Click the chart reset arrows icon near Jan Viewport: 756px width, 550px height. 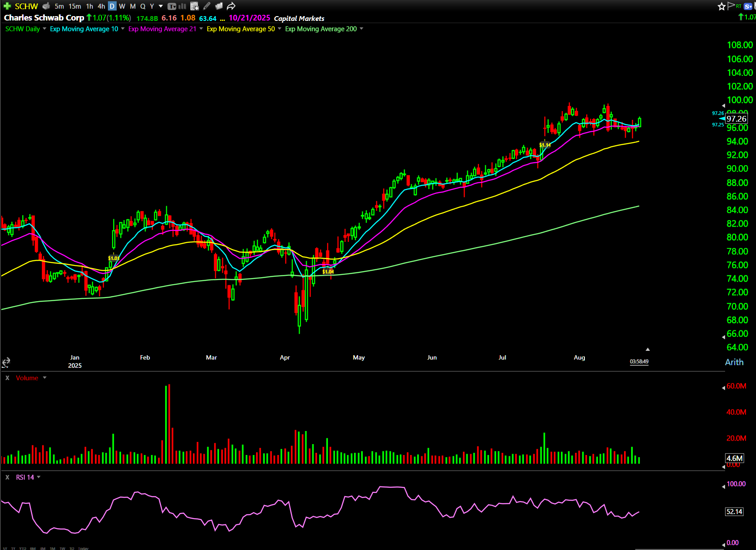(6, 362)
